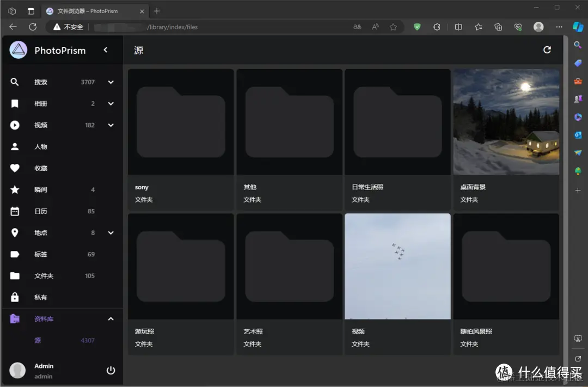Open 人物 using the person icon
The height and width of the screenshot is (387, 588).
point(15,146)
